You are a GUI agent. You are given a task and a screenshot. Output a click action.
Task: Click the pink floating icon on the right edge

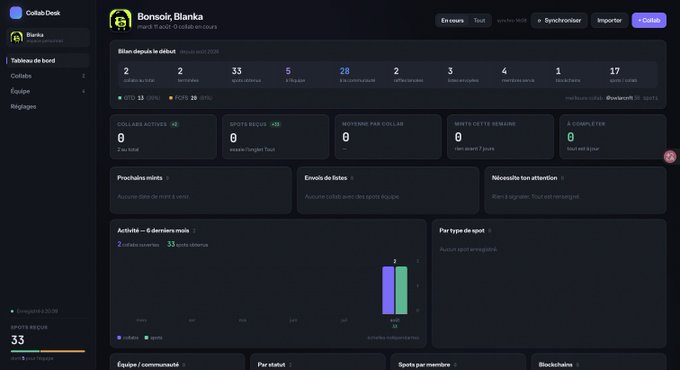[670, 157]
